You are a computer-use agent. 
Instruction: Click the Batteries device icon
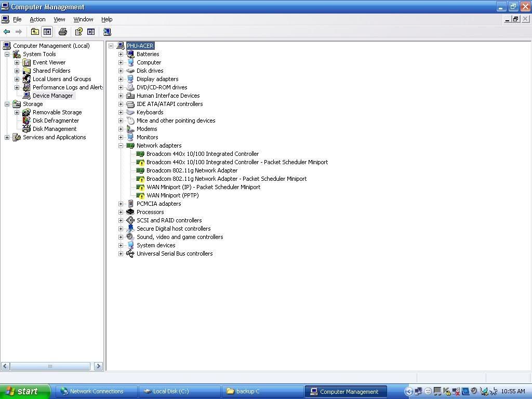(130, 54)
